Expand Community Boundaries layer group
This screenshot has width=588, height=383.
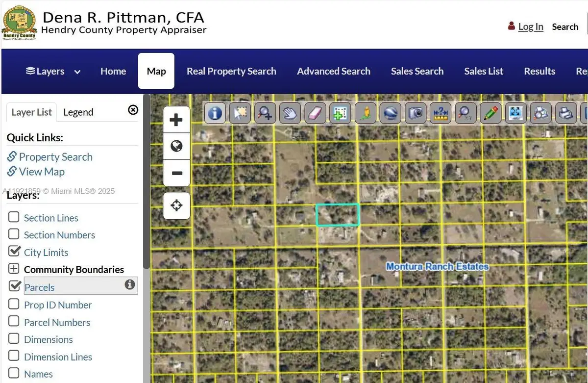13,268
